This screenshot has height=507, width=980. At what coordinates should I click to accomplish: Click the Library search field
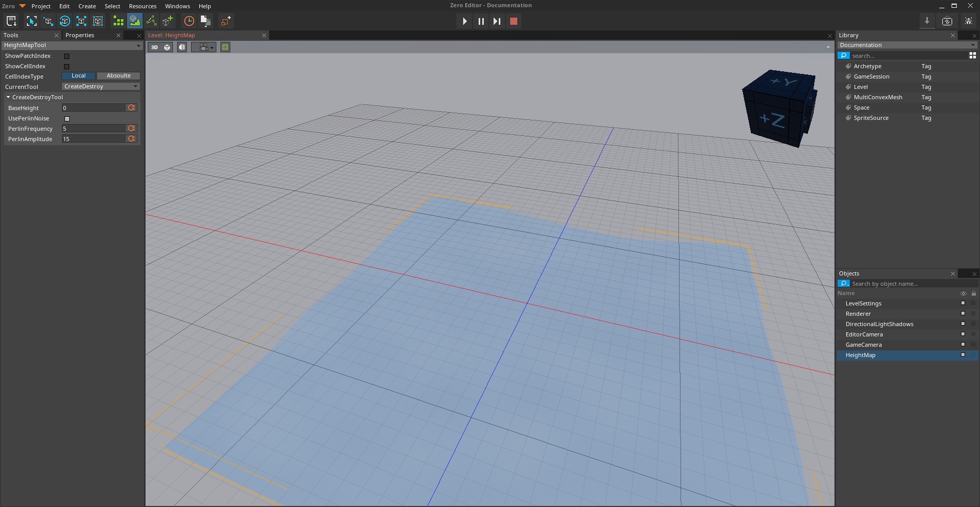[909, 56]
